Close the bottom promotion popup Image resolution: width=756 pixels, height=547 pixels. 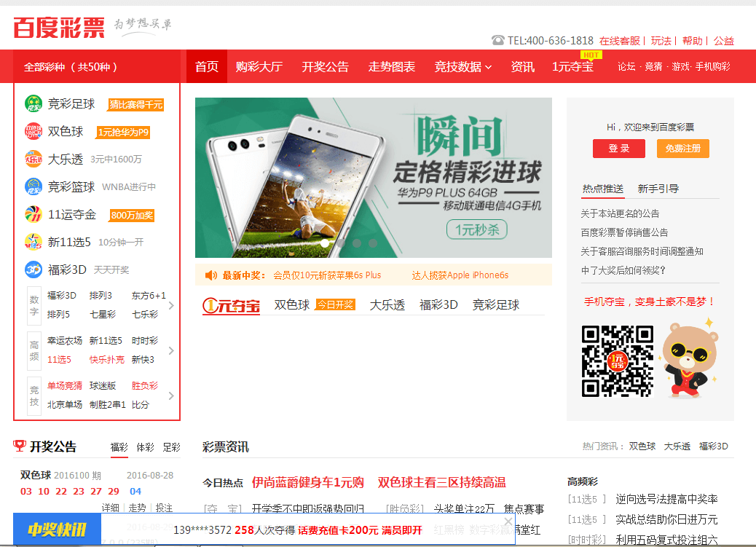click(x=508, y=522)
